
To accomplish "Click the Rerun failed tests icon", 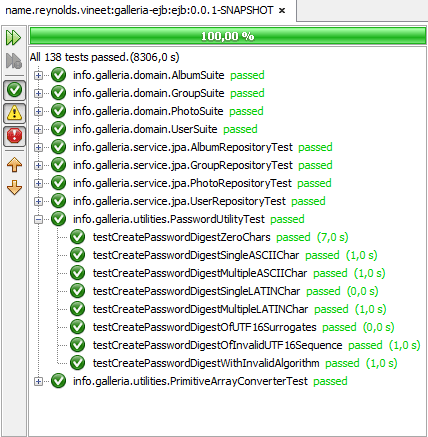I will pyautogui.click(x=14, y=61).
